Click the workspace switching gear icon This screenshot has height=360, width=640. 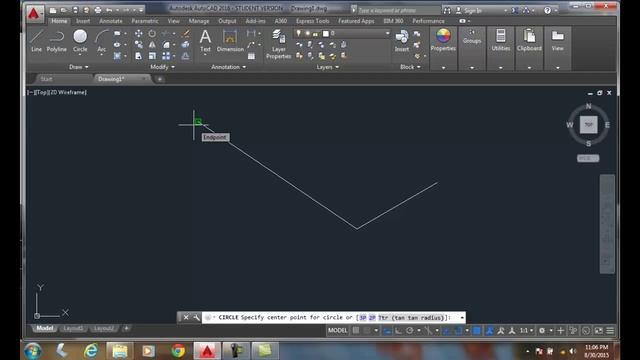(x=542, y=331)
